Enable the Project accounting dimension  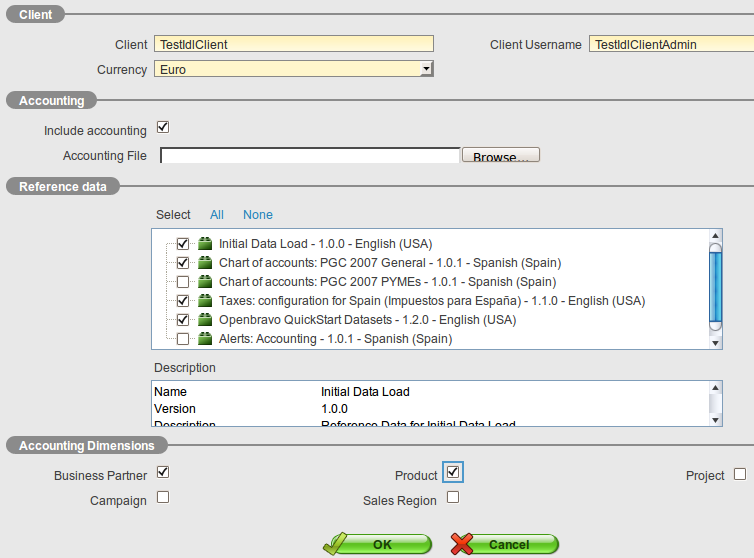tap(740, 474)
